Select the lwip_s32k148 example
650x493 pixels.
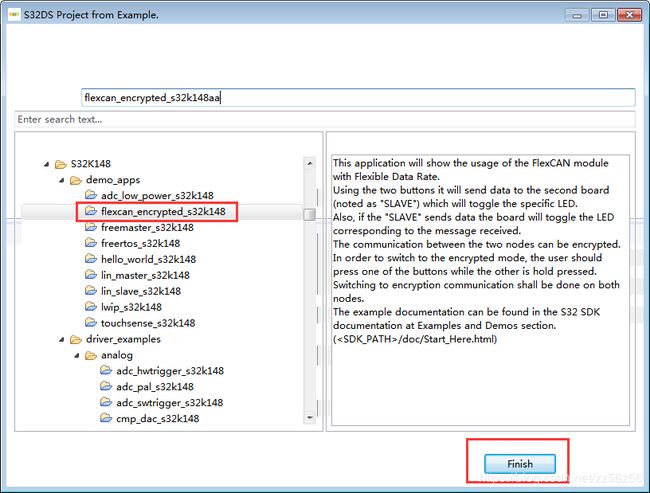click(x=131, y=307)
